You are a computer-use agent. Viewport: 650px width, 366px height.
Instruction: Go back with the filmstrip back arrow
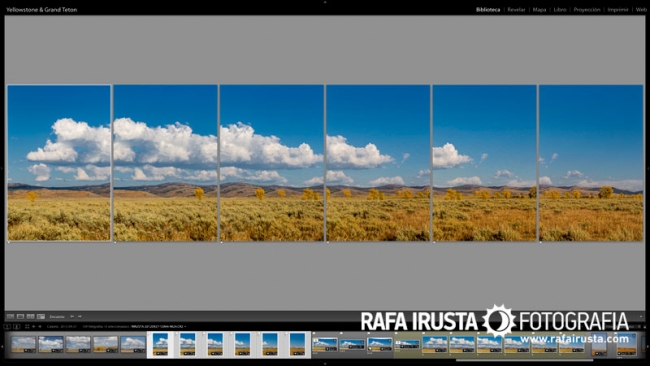click(x=34, y=327)
